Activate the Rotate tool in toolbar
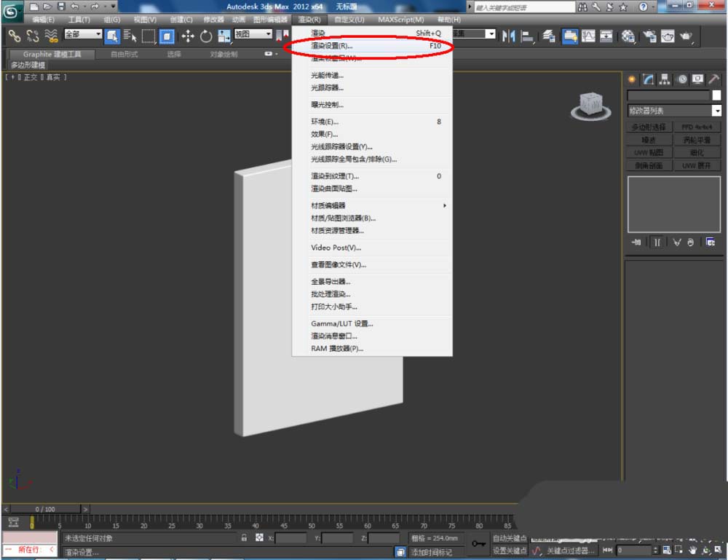This screenshot has width=728, height=560. 206,36
